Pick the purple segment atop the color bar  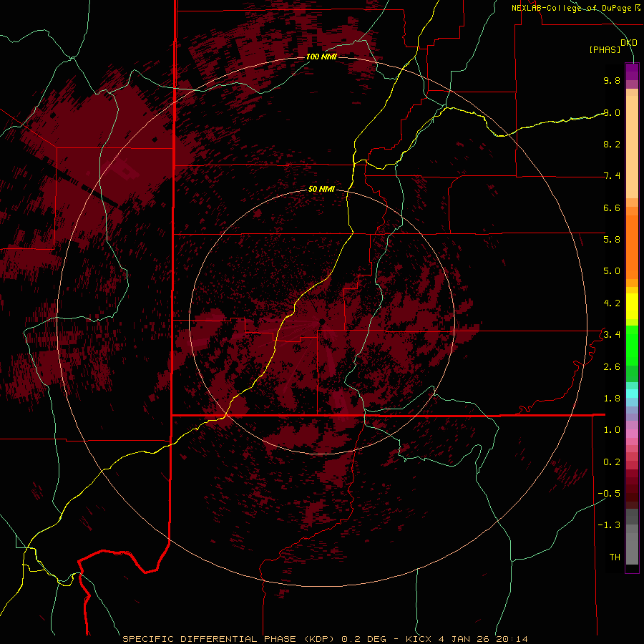[632, 72]
